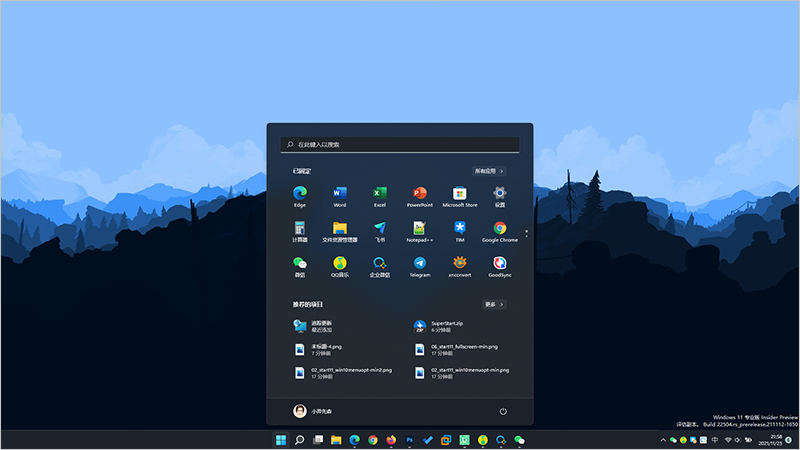Open Notepad++ from pinned apps
800x450 pixels.
(x=419, y=230)
